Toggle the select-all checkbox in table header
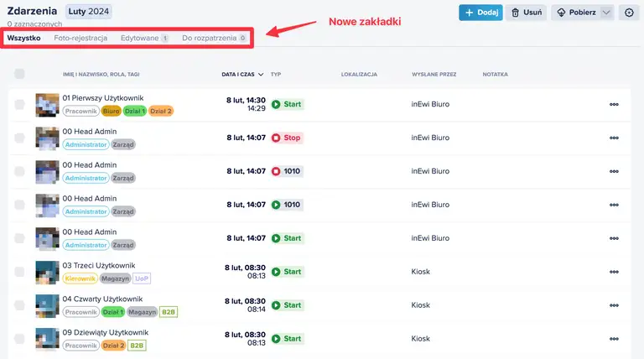 (19, 74)
